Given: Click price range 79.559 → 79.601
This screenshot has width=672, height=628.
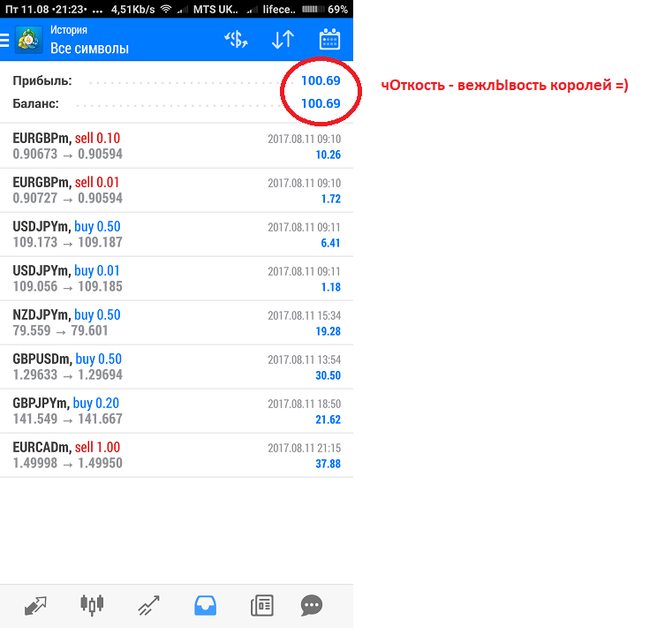Looking at the screenshot, I should (x=60, y=331).
